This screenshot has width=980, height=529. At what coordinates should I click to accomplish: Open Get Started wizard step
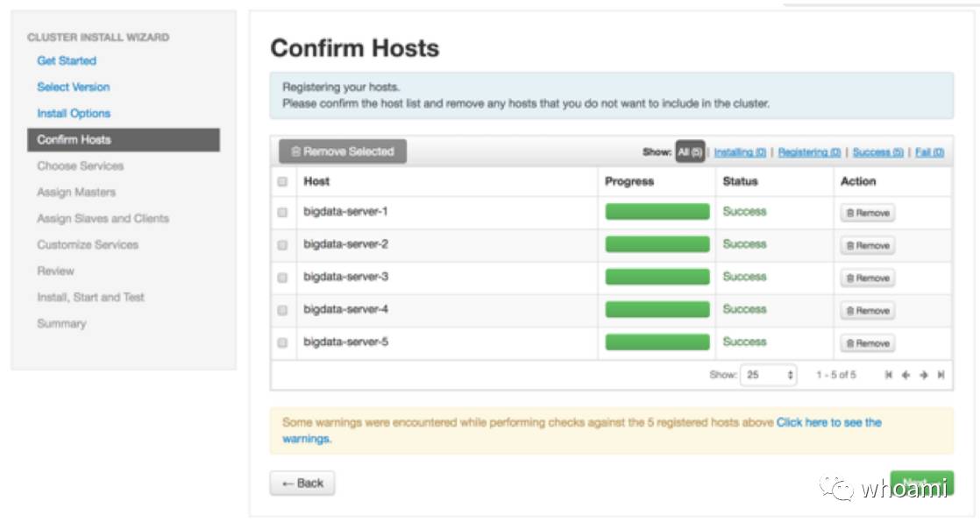click(67, 60)
